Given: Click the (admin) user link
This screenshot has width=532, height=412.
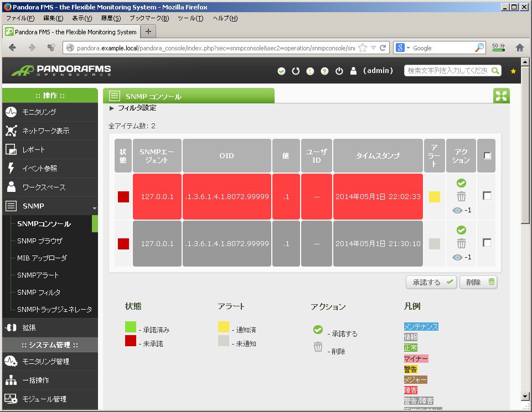Looking at the screenshot, I should click(x=378, y=71).
